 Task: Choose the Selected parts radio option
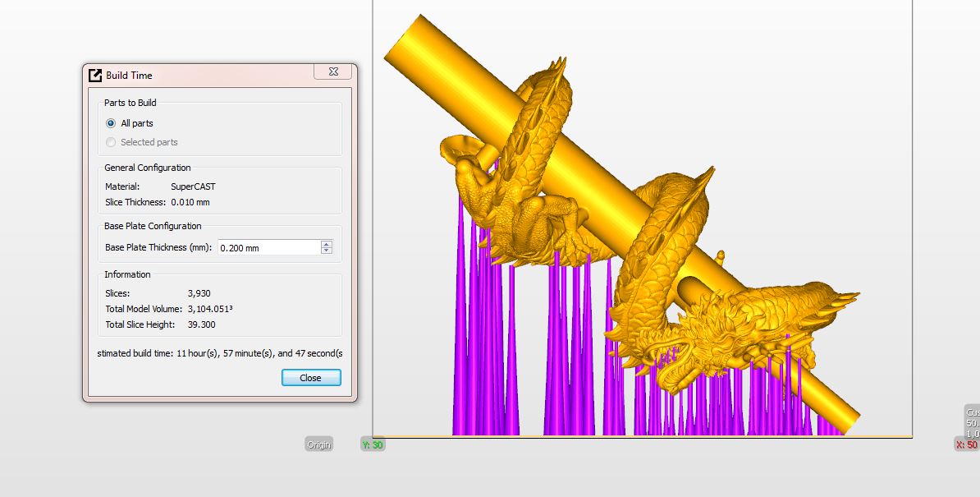point(111,142)
